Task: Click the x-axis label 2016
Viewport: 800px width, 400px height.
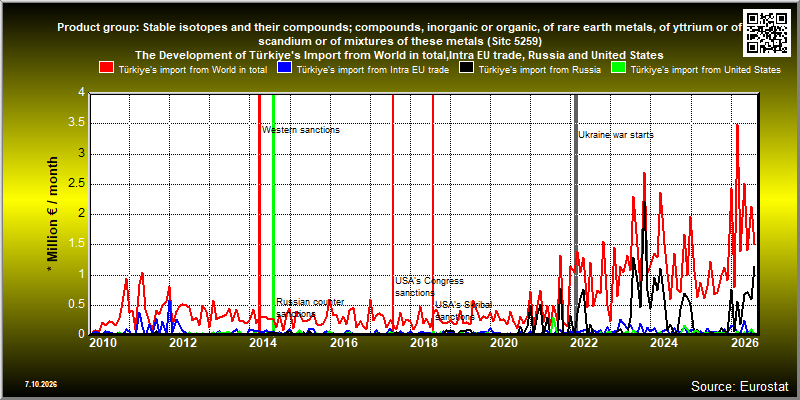Action: (x=343, y=342)
